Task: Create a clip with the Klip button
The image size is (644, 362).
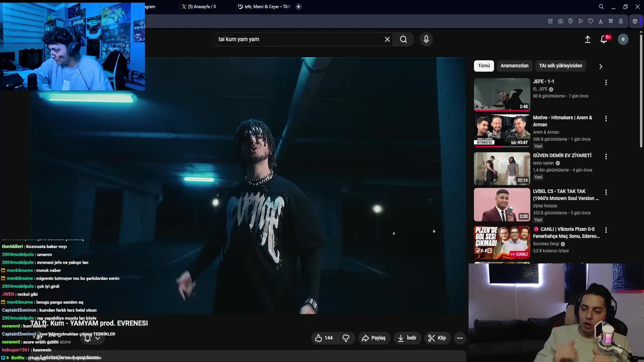Action: [x=437, y=338]
